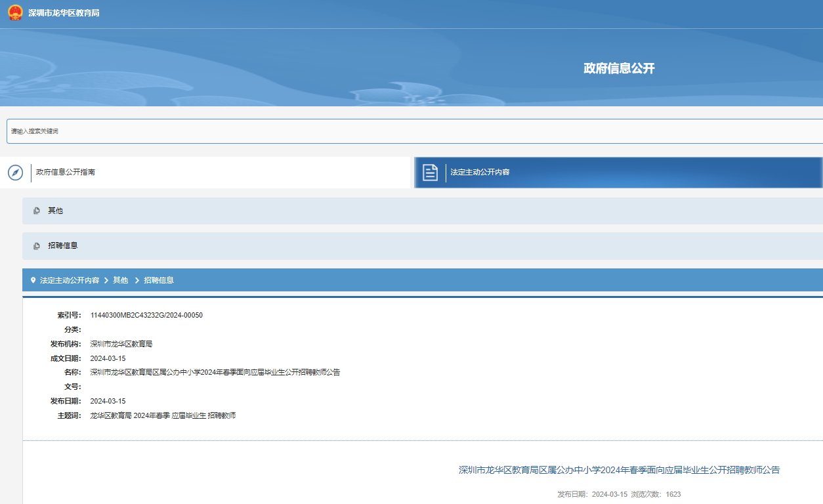This screenshot has width=823, height=504.
Task: Click the second breadcrumb chevron before 招聘信息
Action: pyautogui.click(x=137, y=280)
